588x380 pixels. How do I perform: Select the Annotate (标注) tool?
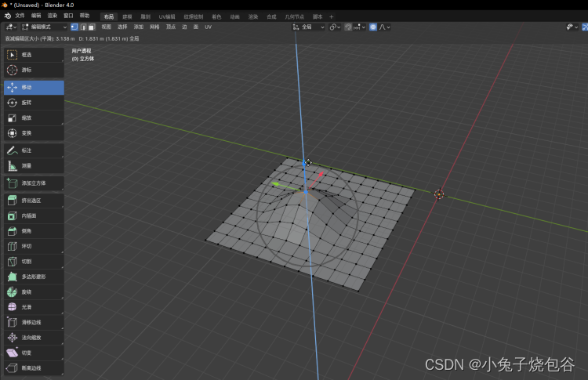click(x=34, y=150)
